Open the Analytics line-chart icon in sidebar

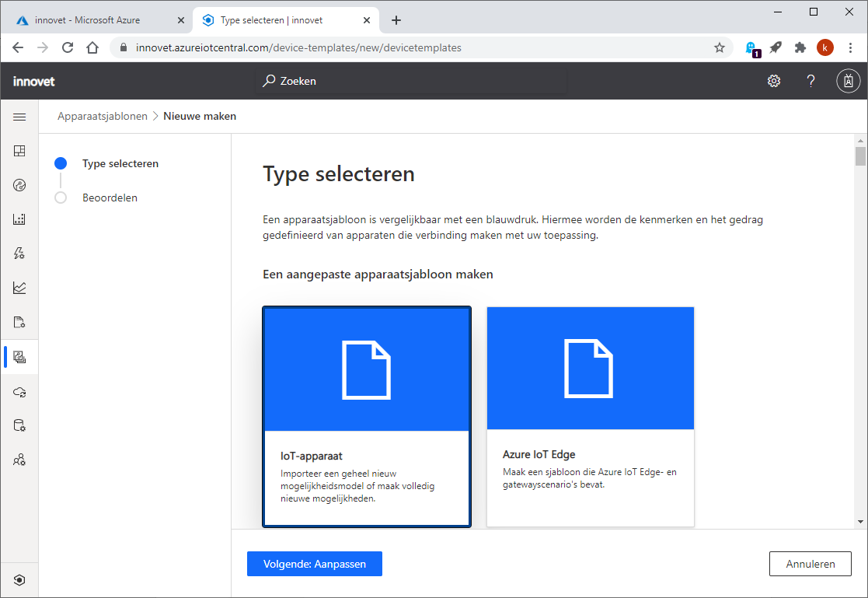19,288
